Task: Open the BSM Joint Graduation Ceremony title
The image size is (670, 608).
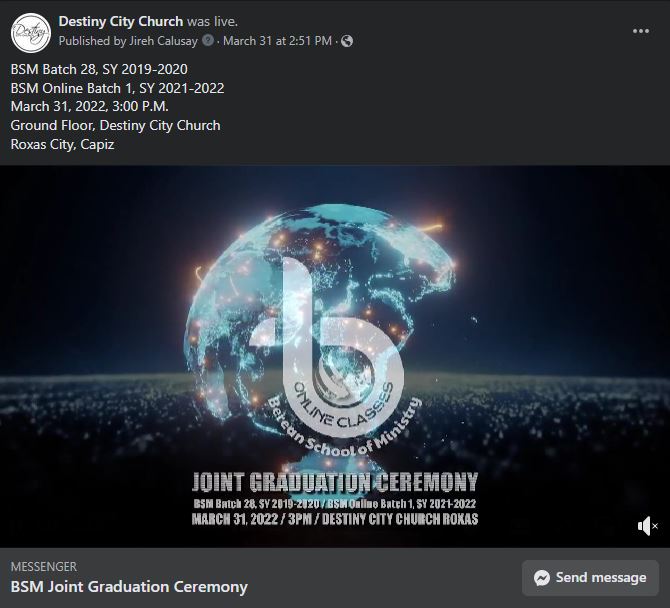Action: pos(129,587)
